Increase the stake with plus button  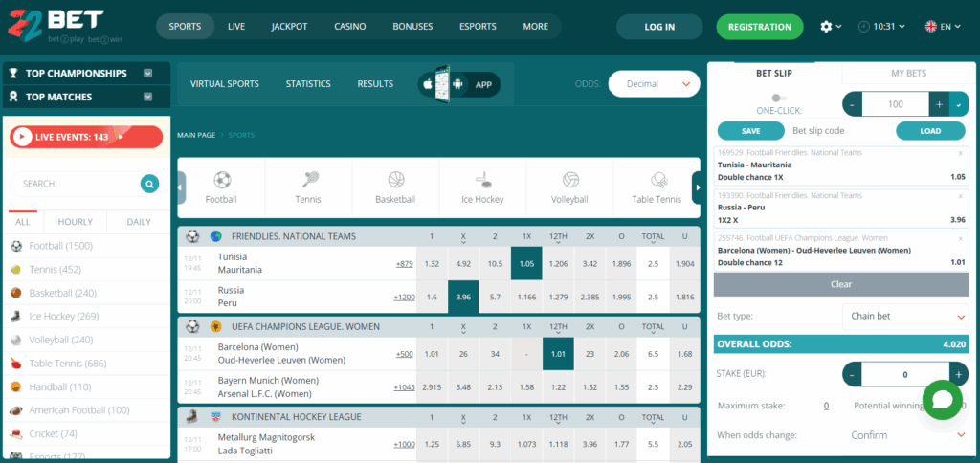point(958,375)
